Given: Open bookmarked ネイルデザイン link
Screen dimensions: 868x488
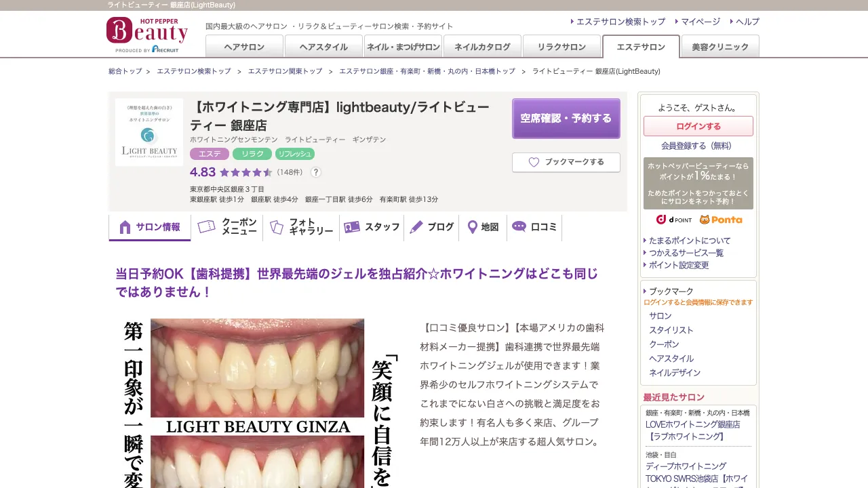Looking at the screenshot, I should (675, 373).
